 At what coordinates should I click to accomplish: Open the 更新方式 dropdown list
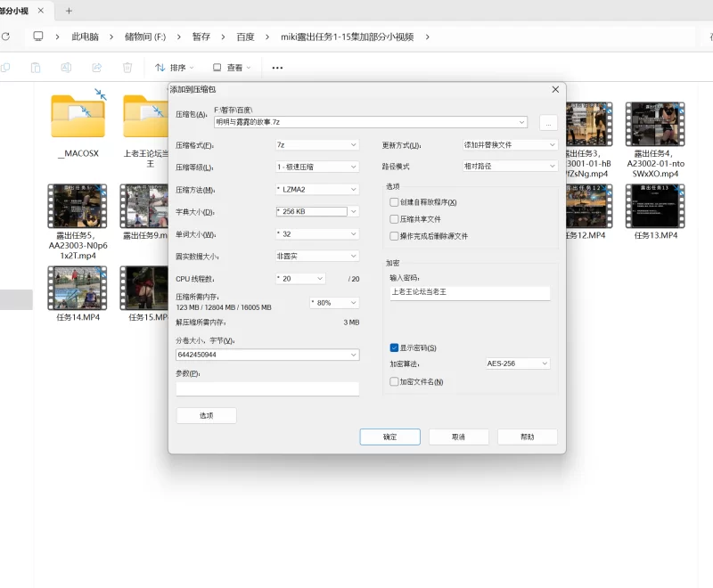pos(510,144)
